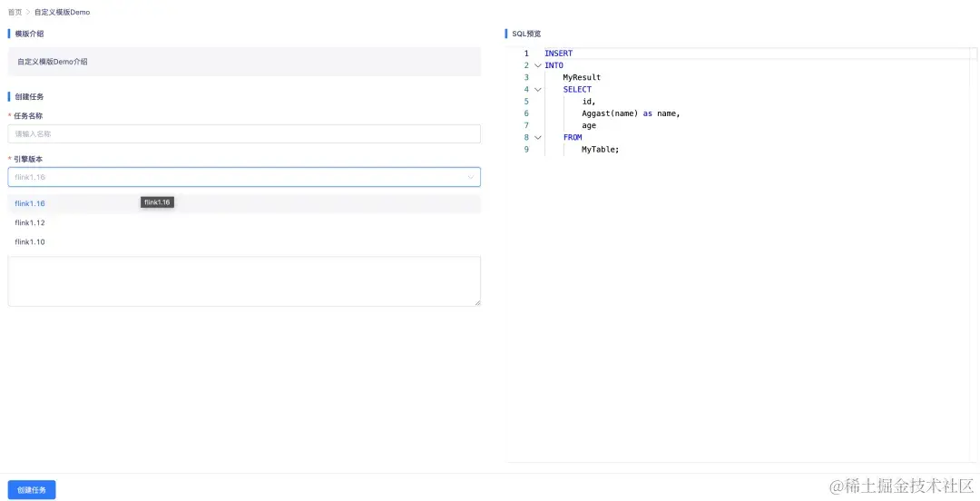Click the 首页 breadcrumb link
The image size is (980, 501).
coord(15,12)
